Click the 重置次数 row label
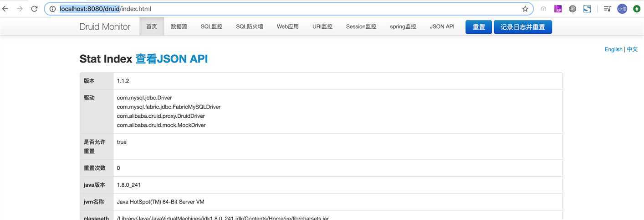Image resolution: width=644 pixels, height=220 pixels. (95, 168)
